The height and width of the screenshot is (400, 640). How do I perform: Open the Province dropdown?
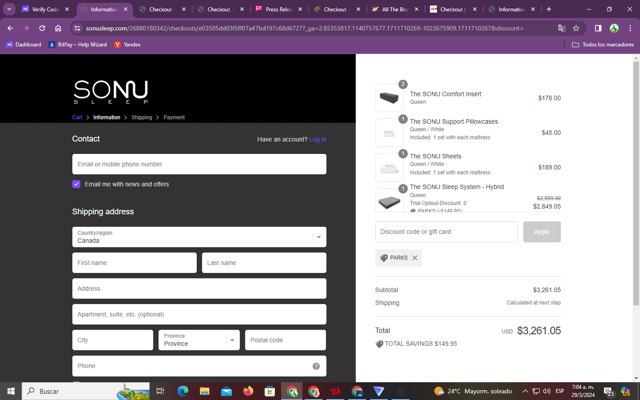click(199, 340)
